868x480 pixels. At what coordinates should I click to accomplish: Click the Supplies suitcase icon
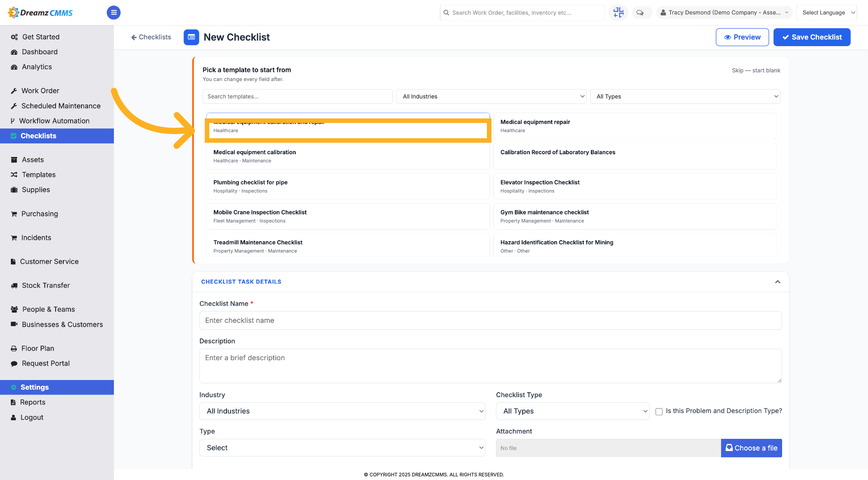click(14, 190)
